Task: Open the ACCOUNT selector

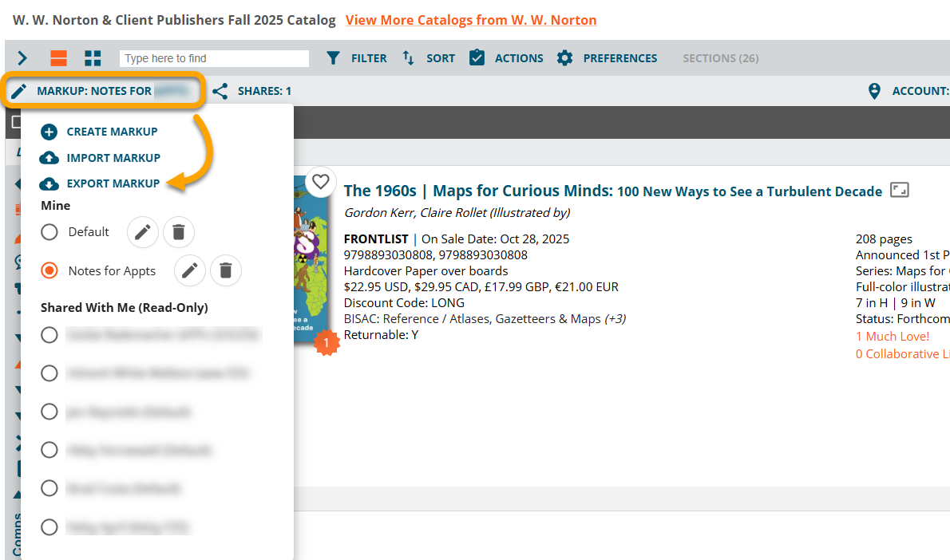Action: coord(920,91)
